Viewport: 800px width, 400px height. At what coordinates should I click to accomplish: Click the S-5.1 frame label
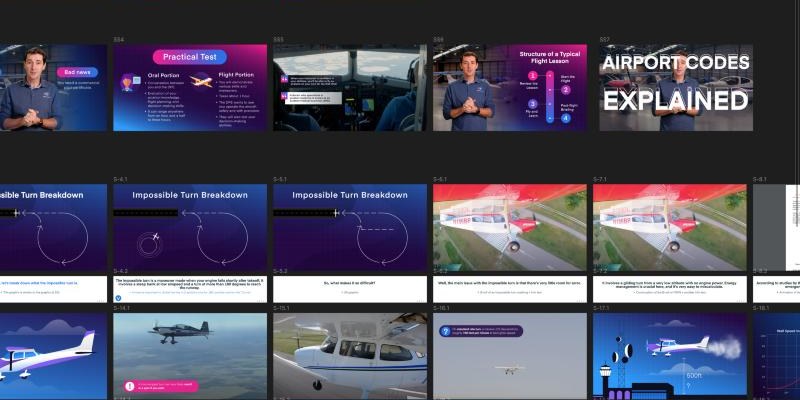click(x=281, y=180)
